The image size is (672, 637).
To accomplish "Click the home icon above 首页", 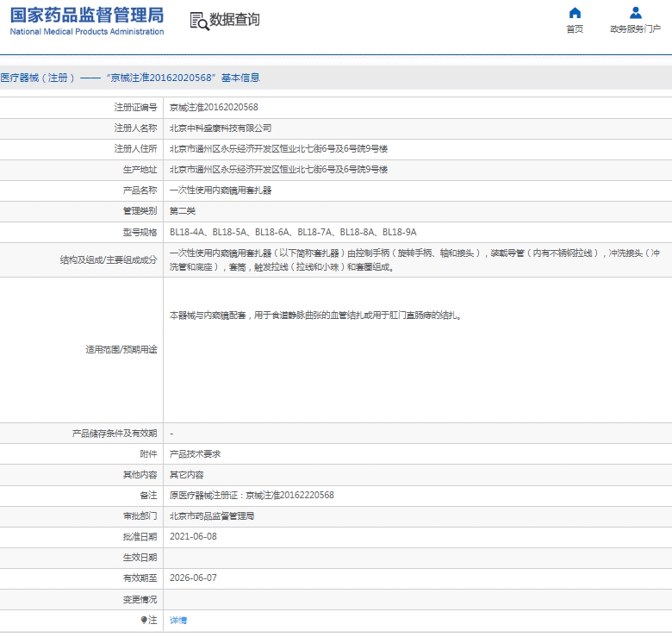I will coord(575,13).
